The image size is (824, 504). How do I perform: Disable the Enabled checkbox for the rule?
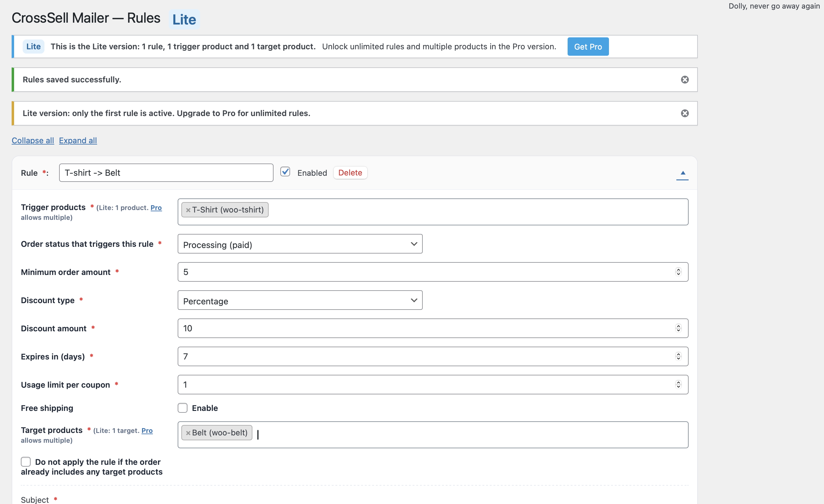[285, 172]
